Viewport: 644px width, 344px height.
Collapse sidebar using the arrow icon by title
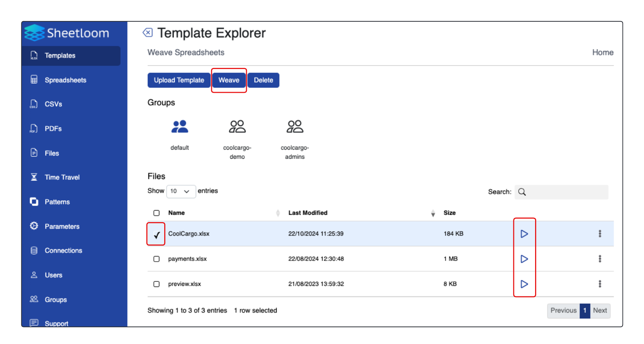(148, 33)
